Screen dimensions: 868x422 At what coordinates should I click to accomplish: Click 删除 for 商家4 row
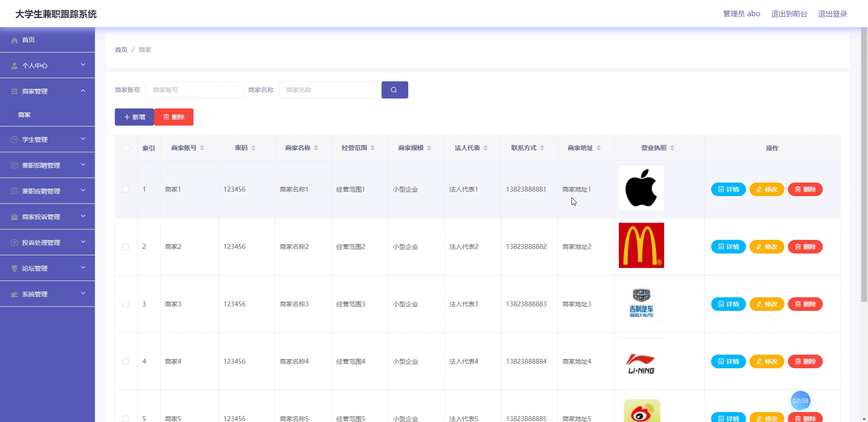pos(805,361)
